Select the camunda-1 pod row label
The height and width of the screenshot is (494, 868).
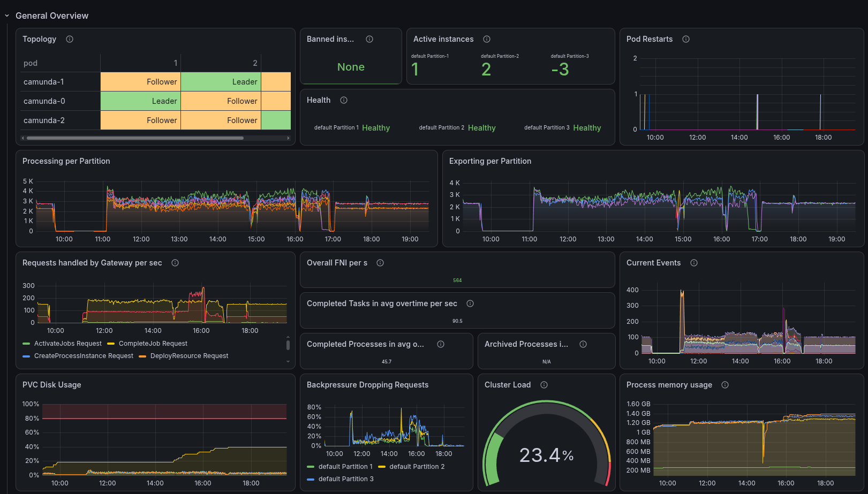coord(44,82)
